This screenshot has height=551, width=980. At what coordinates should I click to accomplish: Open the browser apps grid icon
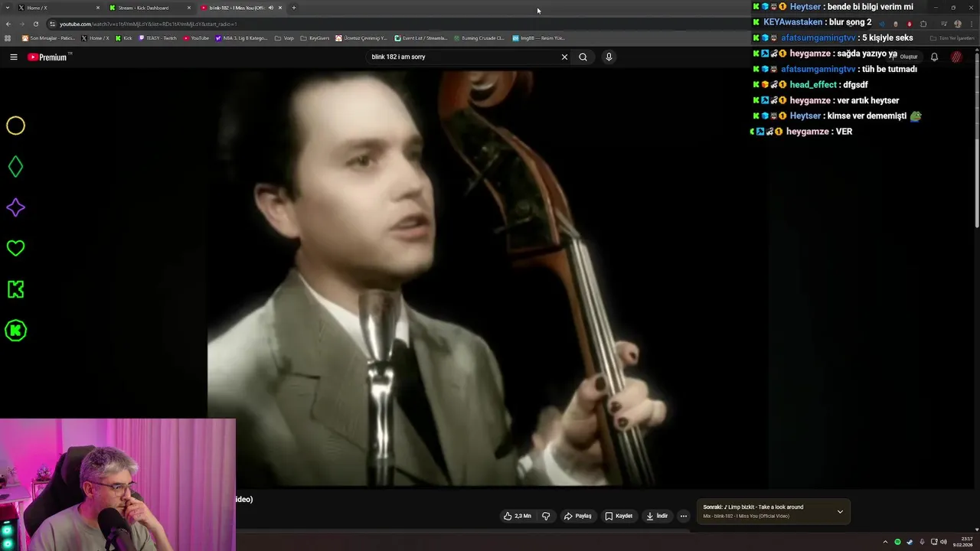coord(8,37)
